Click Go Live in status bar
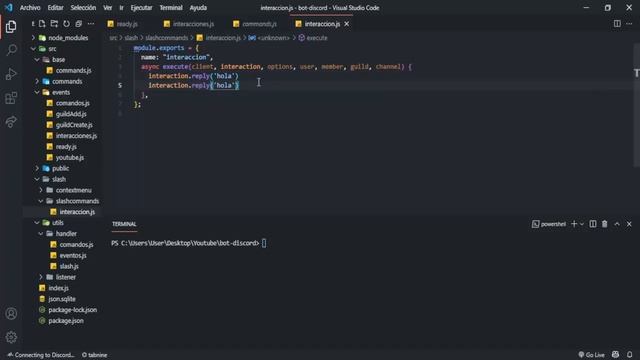This screenshot has height=360, width=640. 591,355
